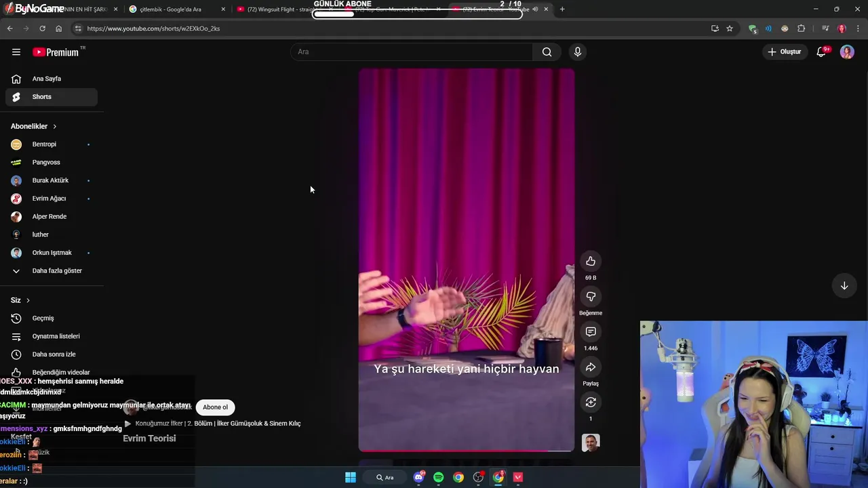868x488 pixels.
Task: Open the Windows Start menu
Action: [351, 477]
